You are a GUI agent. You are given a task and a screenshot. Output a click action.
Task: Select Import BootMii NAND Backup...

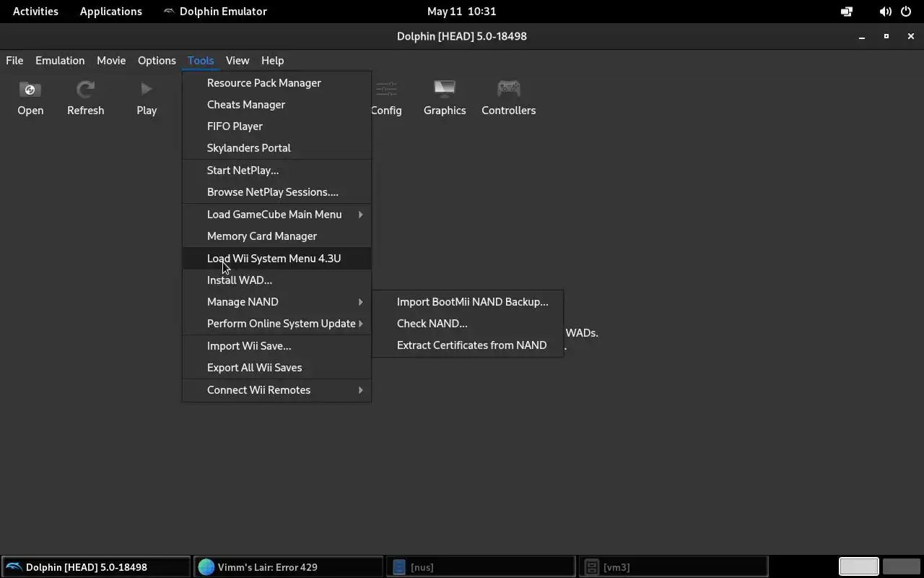pyautogui.click(x=468, y=302)
